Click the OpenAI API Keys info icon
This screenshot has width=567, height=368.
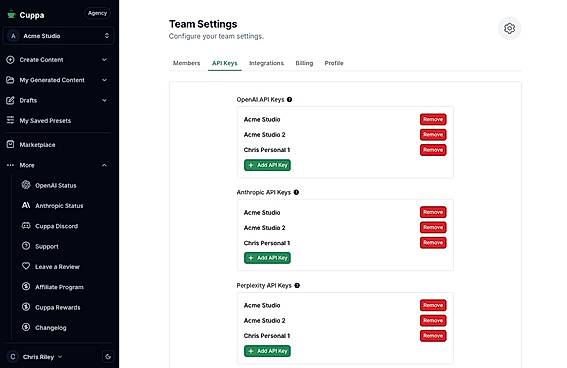click(289, 99)
